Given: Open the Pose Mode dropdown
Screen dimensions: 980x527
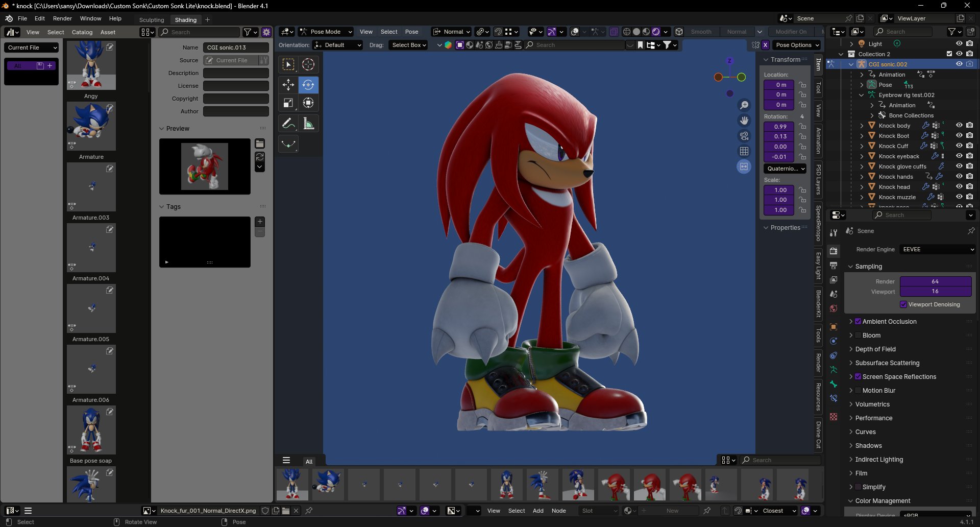Looking at the screenshot, I should [x=326, y=32].
